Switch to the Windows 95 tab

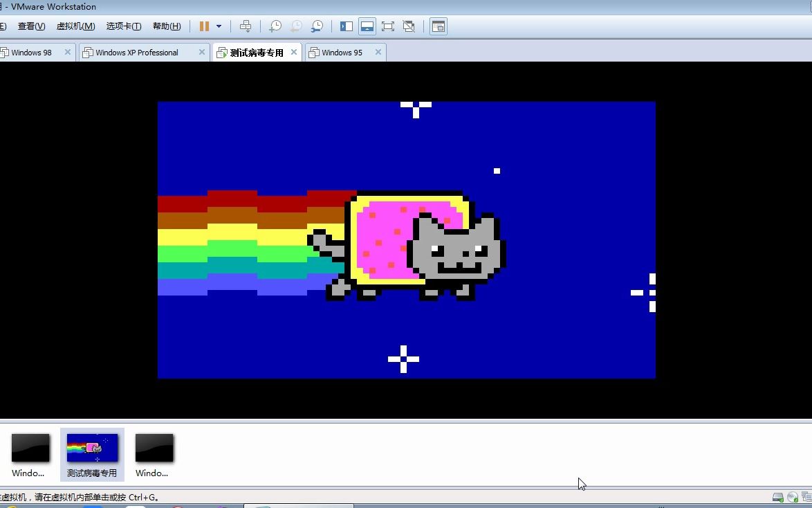tap(342, 53)
